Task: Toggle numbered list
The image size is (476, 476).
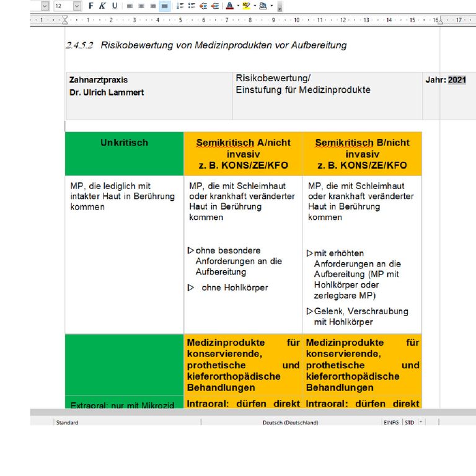Action: tap(180, 6)
